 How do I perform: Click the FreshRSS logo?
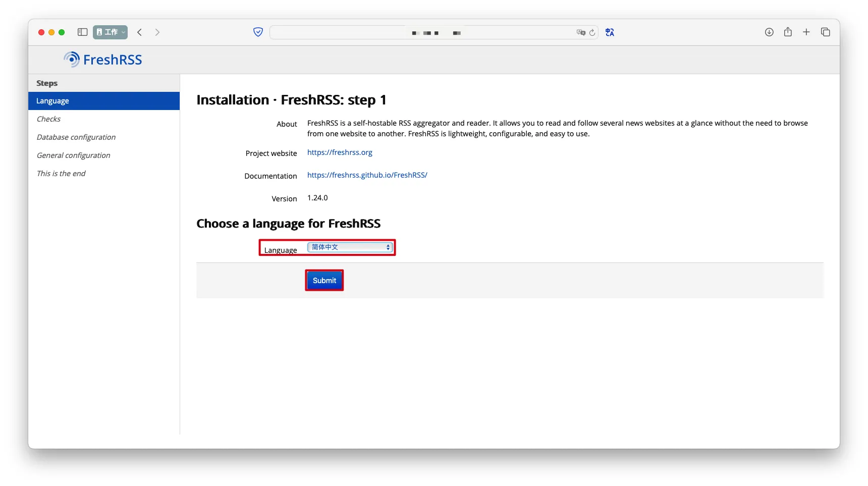(103, 60)
